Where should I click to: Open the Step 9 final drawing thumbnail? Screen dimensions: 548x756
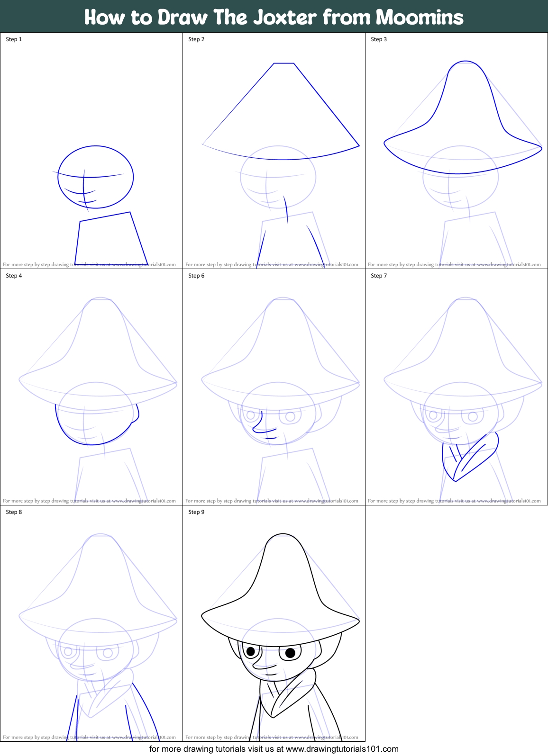(274, 623)
